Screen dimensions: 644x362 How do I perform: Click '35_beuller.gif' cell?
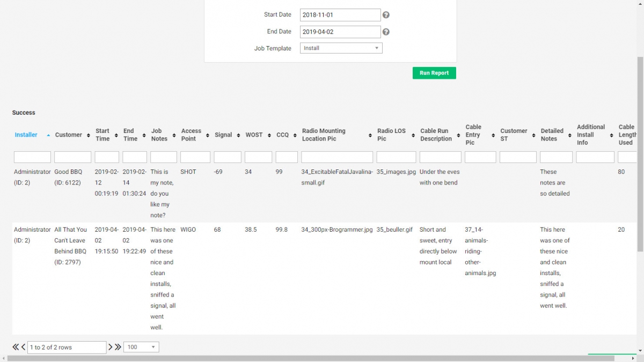[394, 230]
